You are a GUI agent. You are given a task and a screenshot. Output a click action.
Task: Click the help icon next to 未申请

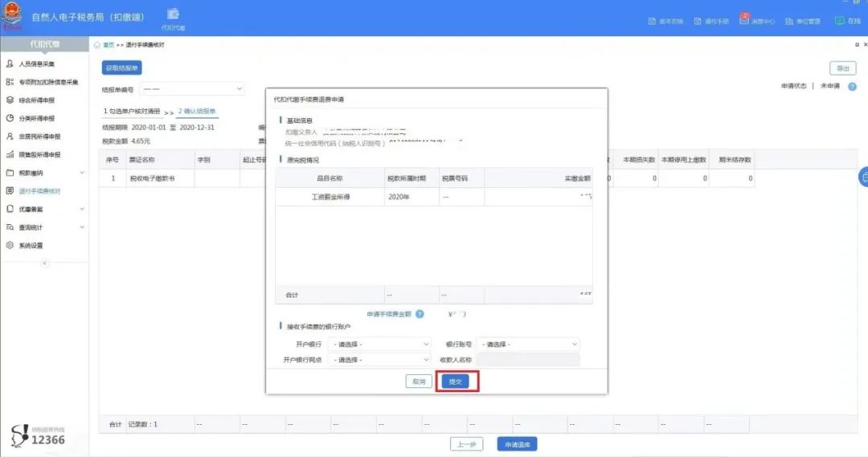click(x=852, y=86)
